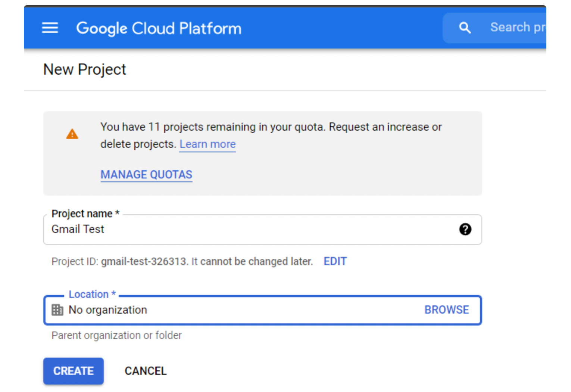
Task: Click the New Project page heading
Action: [85, 69]
